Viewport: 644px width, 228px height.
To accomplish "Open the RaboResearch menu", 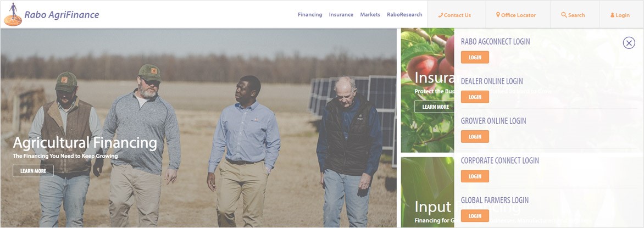I will click(404, 14).
